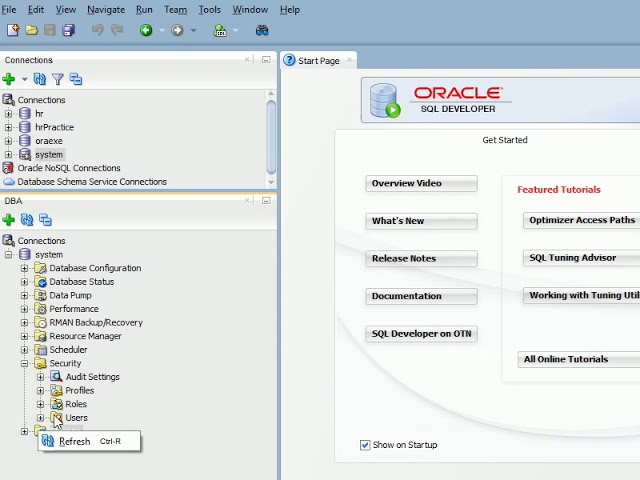Open the SQL Tuning Advisor tutorial
Viewport: 640px width, 480px height.
click(581, 258)
